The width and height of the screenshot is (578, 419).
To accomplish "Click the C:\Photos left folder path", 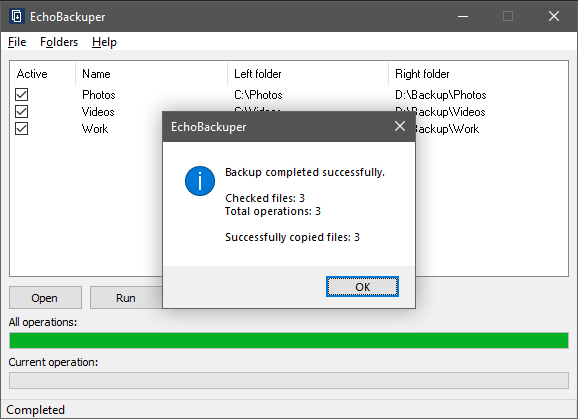I will coord(258,95).
